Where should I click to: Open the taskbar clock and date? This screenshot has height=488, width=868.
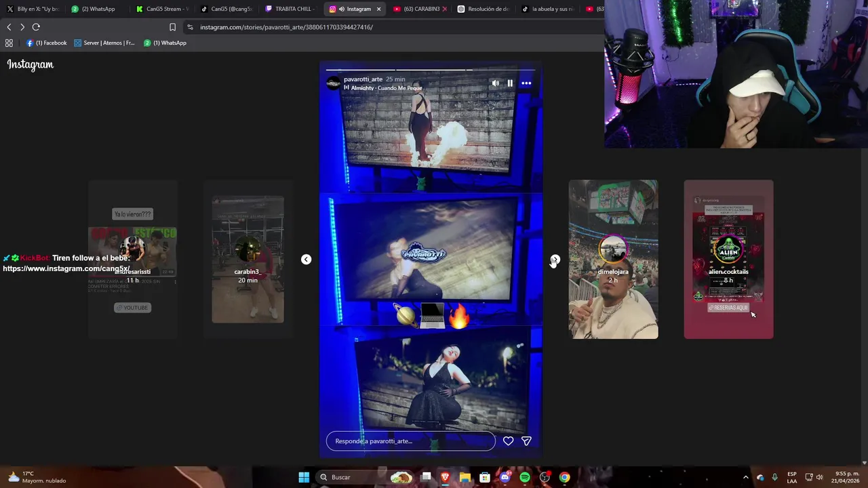(846, 477)
